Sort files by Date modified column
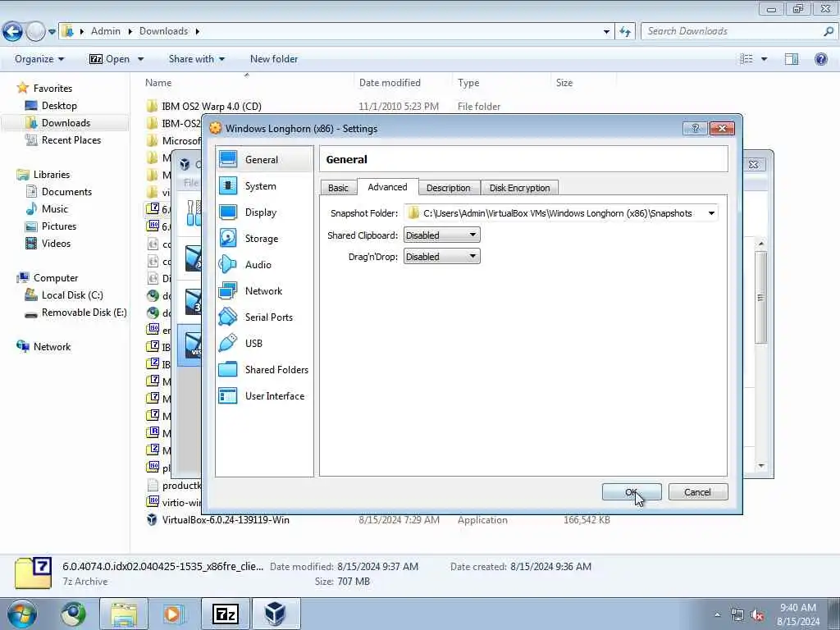The image size is (840, 630). (390, 83)
